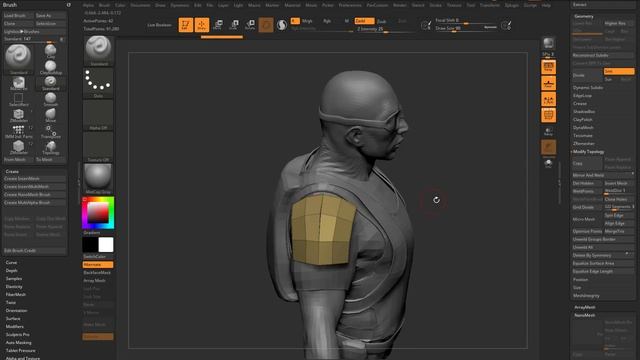Select the Smooth brush
Viewport: 640px width, 360px height.
[x=51, y=99]
